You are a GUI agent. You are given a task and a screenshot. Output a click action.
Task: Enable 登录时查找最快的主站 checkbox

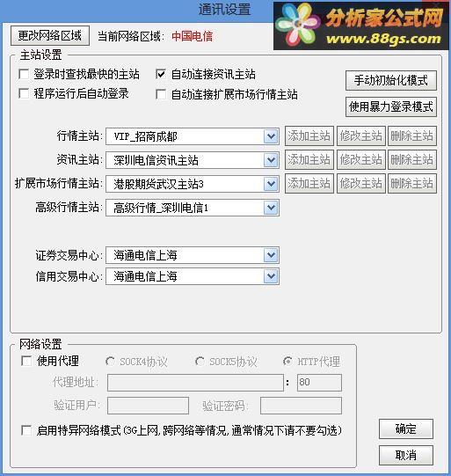tap(24, 74)
